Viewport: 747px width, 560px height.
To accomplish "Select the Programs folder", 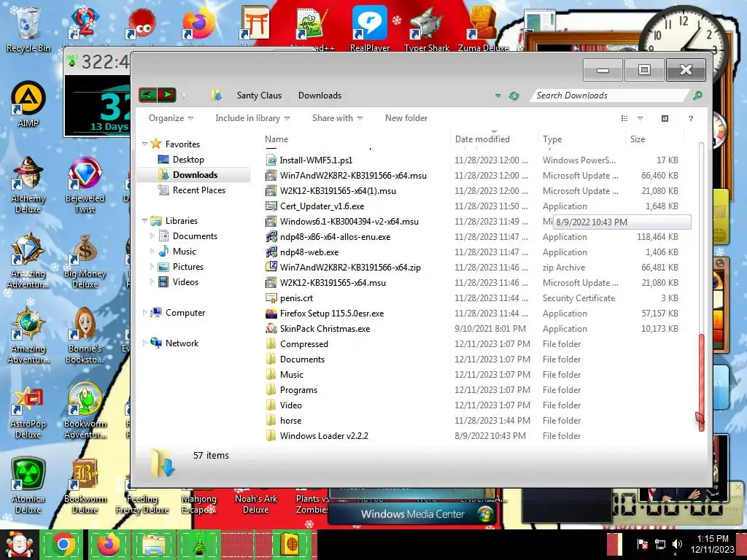I will (298, 390).
